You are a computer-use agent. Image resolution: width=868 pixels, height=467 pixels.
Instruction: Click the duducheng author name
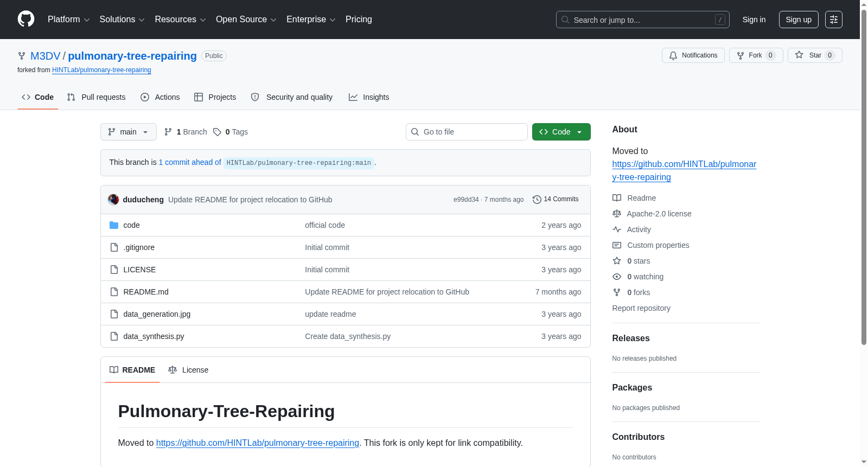(143, 200)
